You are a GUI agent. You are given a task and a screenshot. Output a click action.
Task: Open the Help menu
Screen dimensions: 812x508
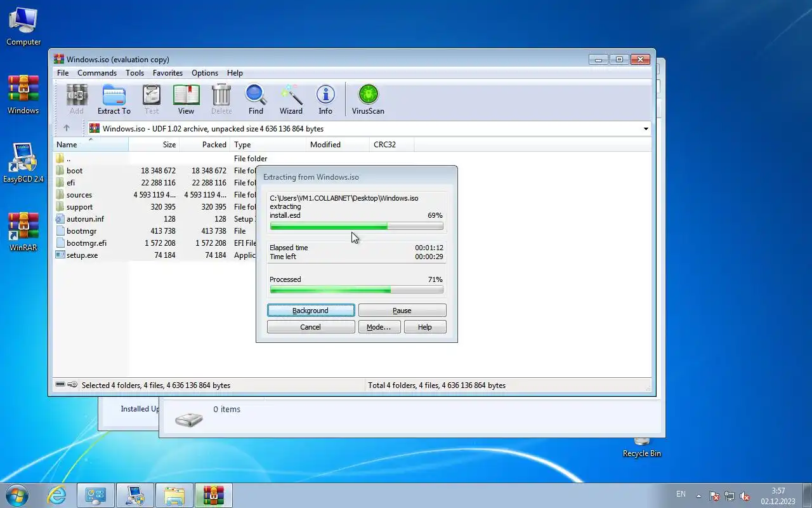(235, 73)
